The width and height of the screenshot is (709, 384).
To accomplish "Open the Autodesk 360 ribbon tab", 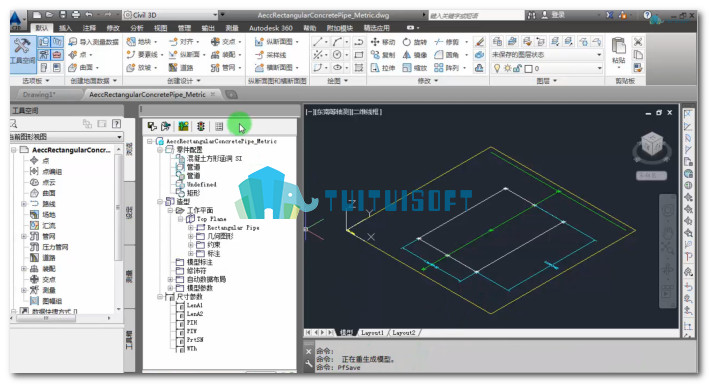I will point(271,28).
